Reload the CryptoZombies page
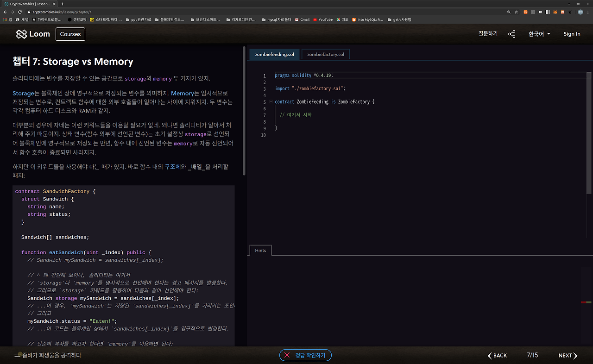The width and height of the screenshot is (593, 364). [20, 12]
